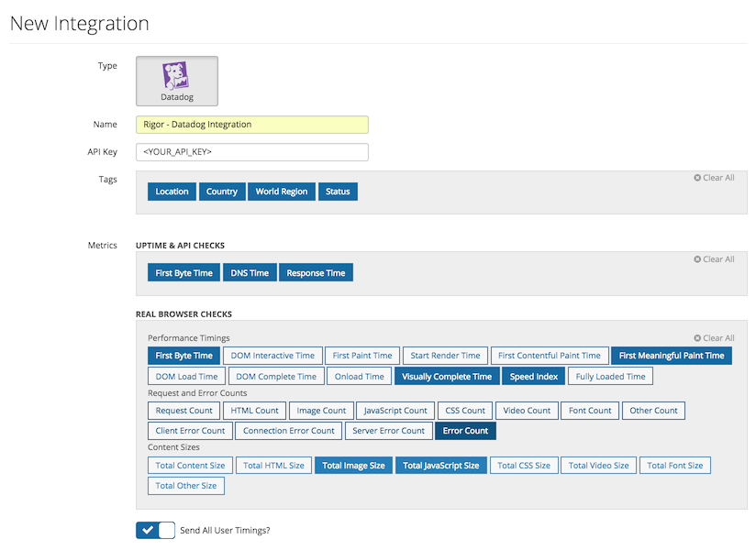Deselect the Response Time metric
Image resolution: width=756 pixels, height=550 pixels.
coord(316,272)
